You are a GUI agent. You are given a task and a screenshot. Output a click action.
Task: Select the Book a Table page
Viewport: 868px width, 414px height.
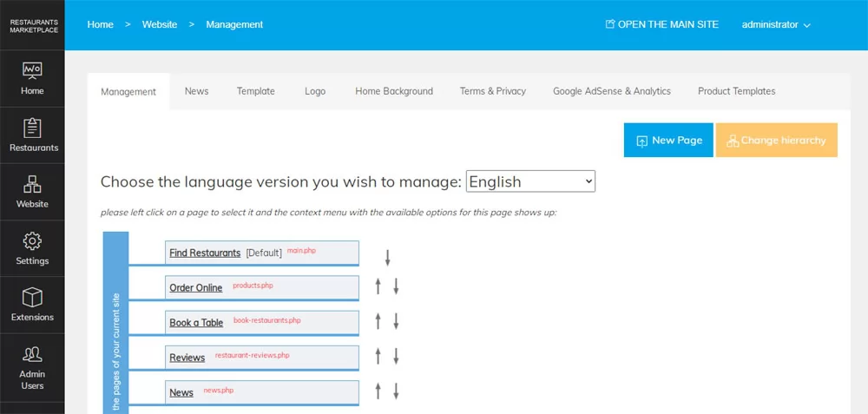click(x=196, y=323)
